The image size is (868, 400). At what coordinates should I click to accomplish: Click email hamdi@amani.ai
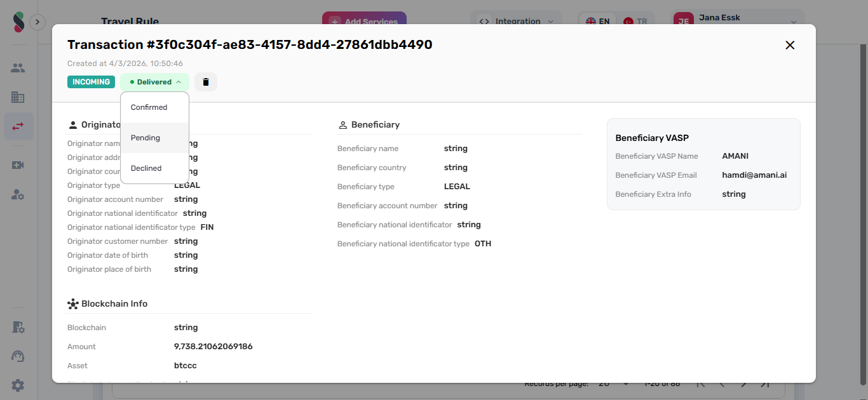tap(755, 175)
